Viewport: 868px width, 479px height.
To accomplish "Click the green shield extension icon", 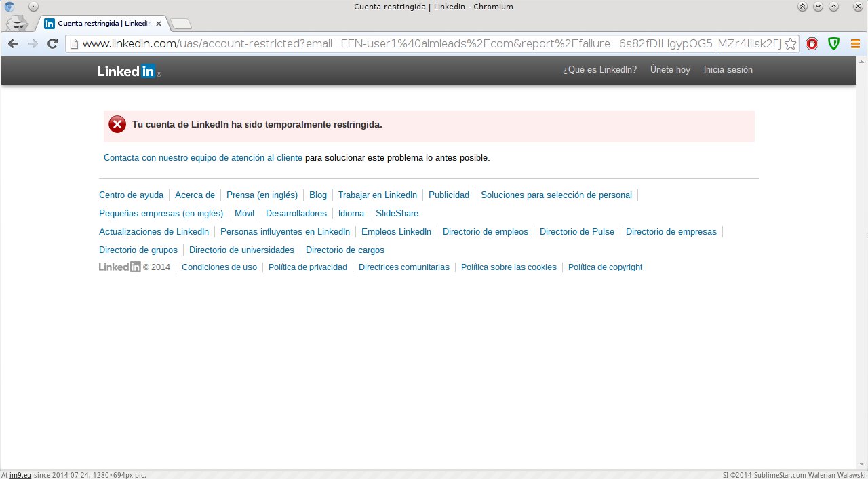I will (833, 44).
